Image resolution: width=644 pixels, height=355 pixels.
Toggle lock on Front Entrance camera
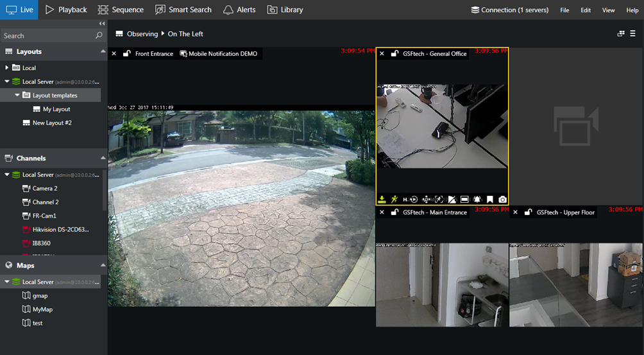[127, 54]
